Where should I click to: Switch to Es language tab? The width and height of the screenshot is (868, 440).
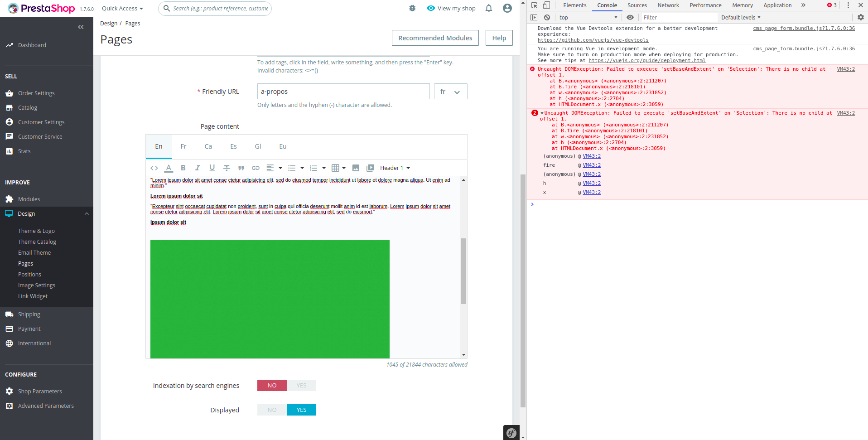click(233, 146)
